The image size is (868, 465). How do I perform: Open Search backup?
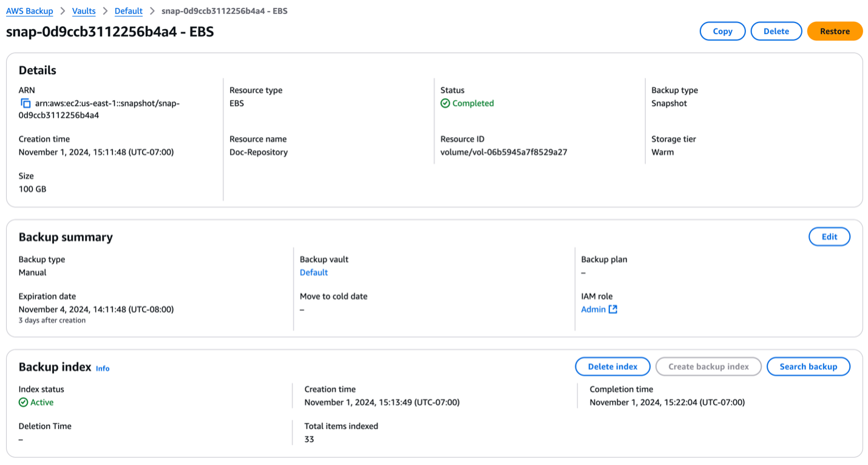(808, 367)
